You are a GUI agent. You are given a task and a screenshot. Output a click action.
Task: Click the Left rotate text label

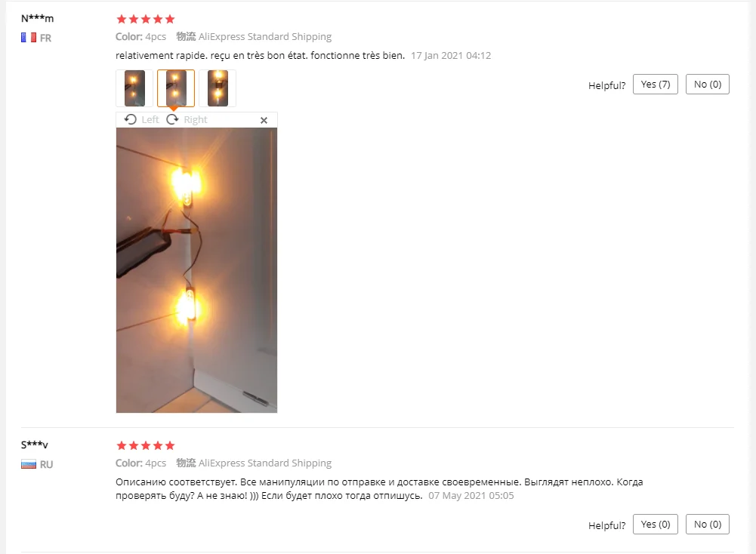[x=150, y=119]
